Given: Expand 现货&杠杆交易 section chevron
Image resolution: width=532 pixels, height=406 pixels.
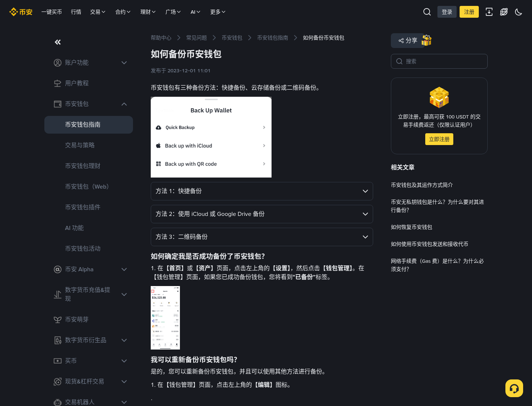Looking at the screenshot, I should click(124, 382).
